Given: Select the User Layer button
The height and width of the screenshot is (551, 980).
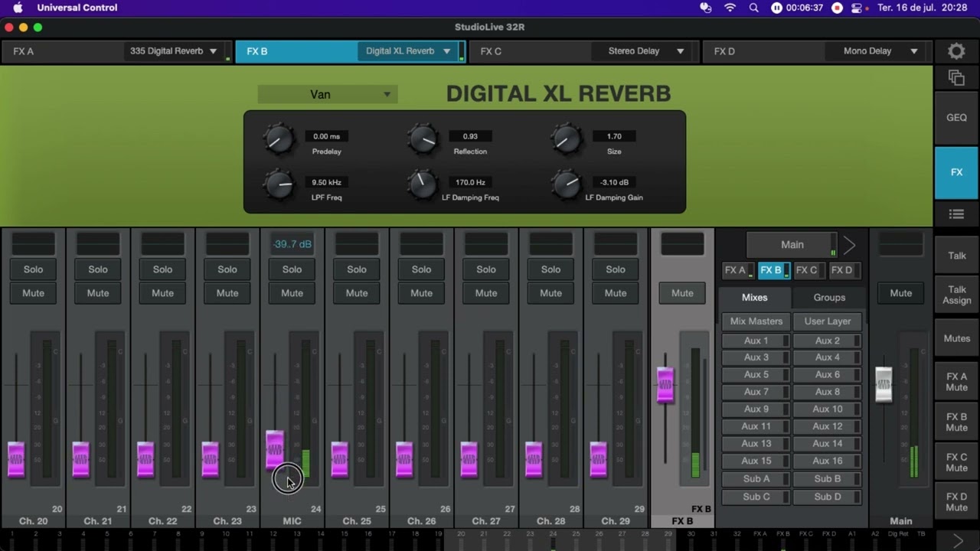Looking at the screenshot, I should (827, 321).
